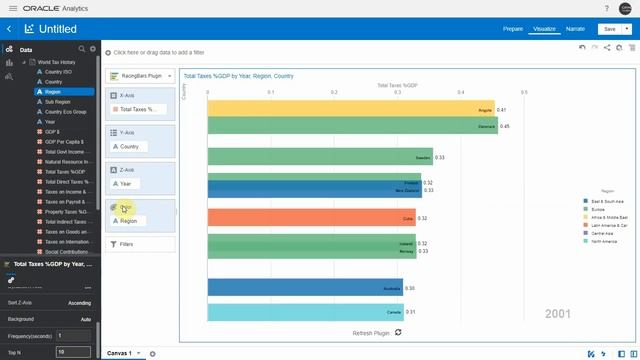The height and width of the screenshot is (360, 640).
Task: Go back using the left arrow
Action: pos(9,29)
